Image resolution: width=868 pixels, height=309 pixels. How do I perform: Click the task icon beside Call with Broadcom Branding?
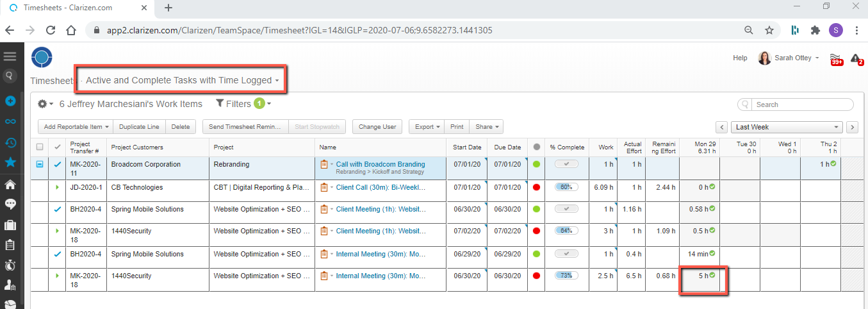(x=324, y=165)
